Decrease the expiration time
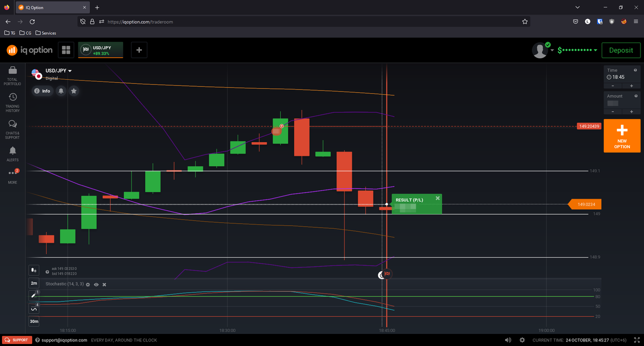This screenshot has height=346, width=644. coord(613,86)
